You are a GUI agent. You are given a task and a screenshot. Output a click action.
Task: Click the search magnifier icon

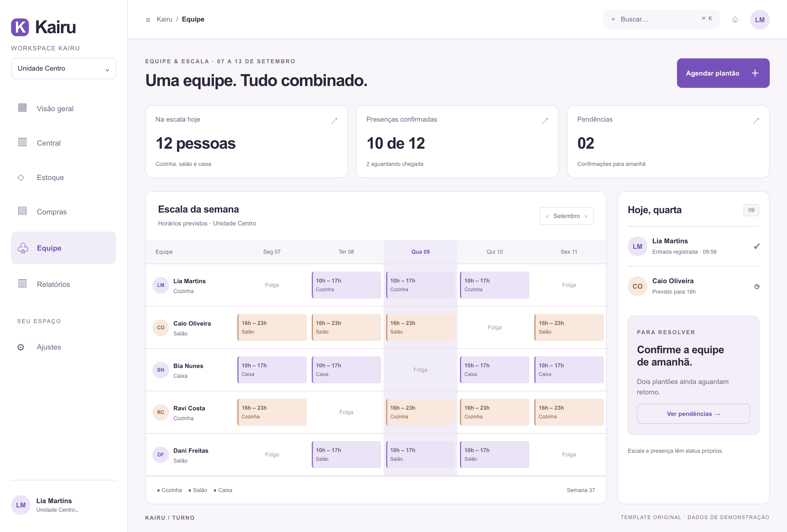613,20
